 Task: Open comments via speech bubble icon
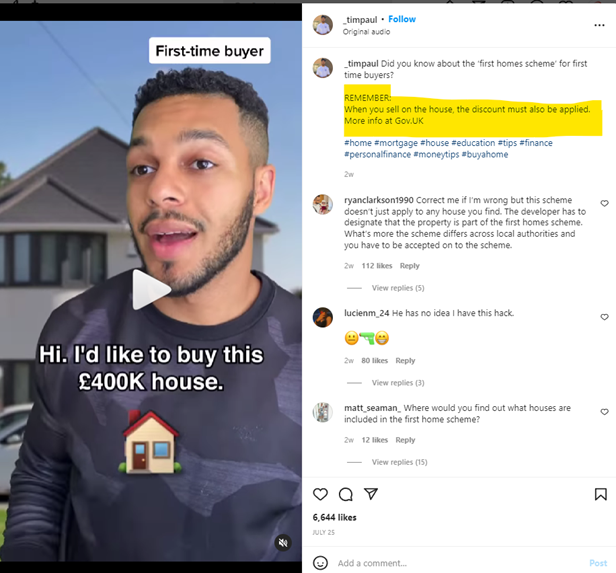coord(346,494)
